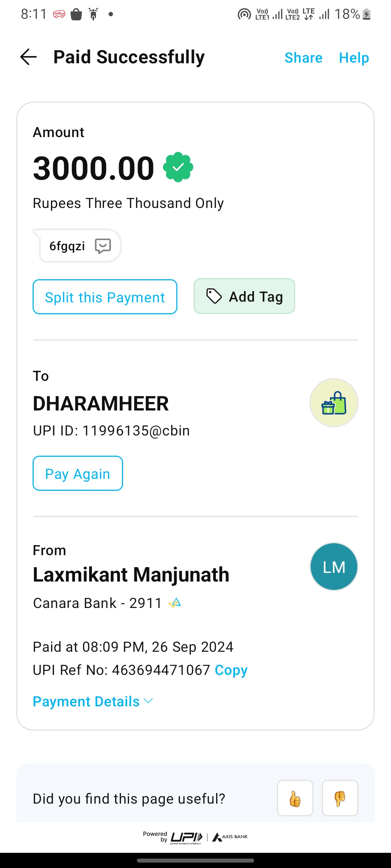Screen dimensions: 391x868
Task: Tap the gift shopping bag avatar
Action: pyautogui.click(x=334, y=403)
